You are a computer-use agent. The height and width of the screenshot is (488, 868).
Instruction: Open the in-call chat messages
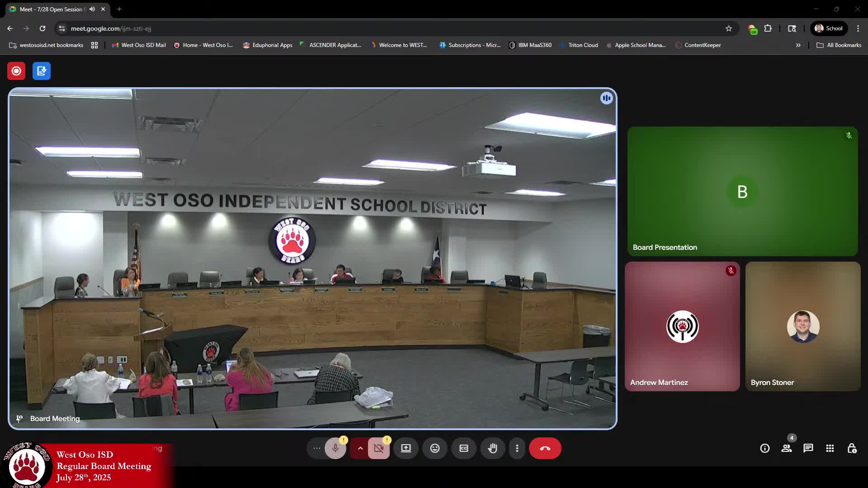pyautogui.click(x=808, y=448)
